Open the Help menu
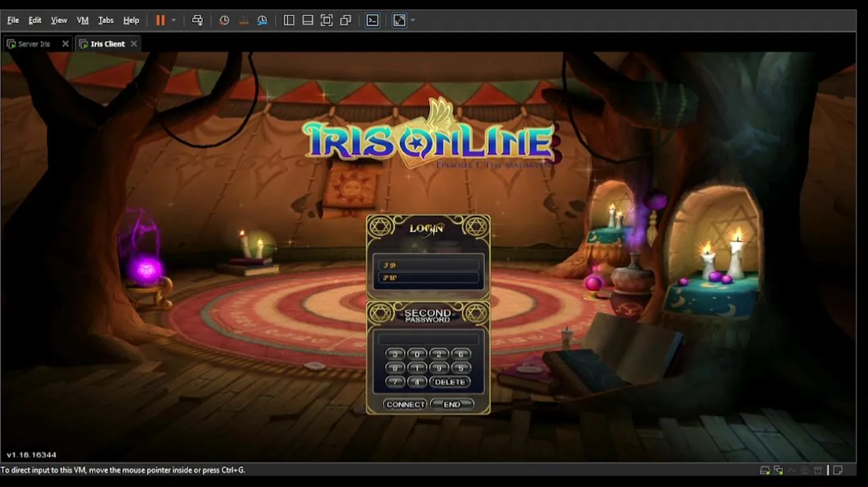This screenshot has height=487, width=868. [131, 20]
